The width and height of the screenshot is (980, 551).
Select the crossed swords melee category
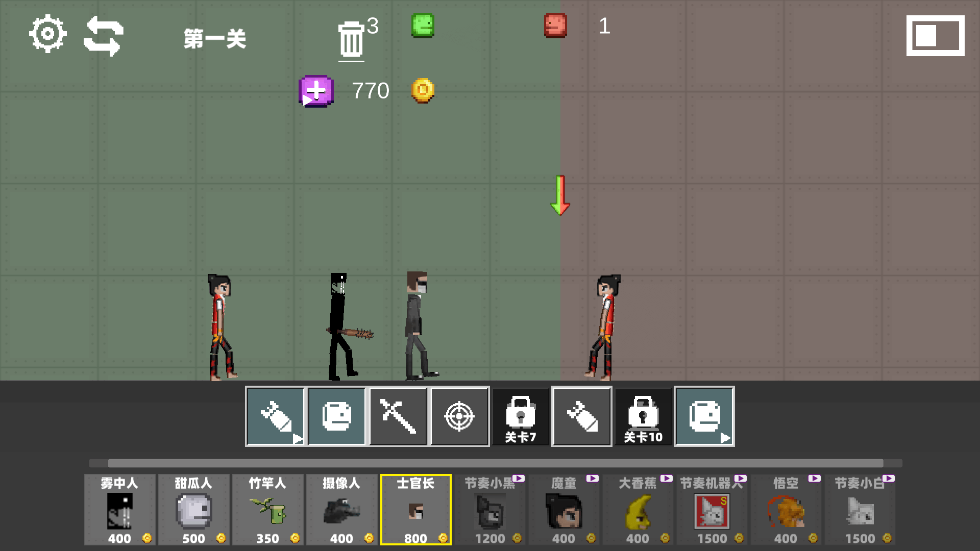coord(398,416)
